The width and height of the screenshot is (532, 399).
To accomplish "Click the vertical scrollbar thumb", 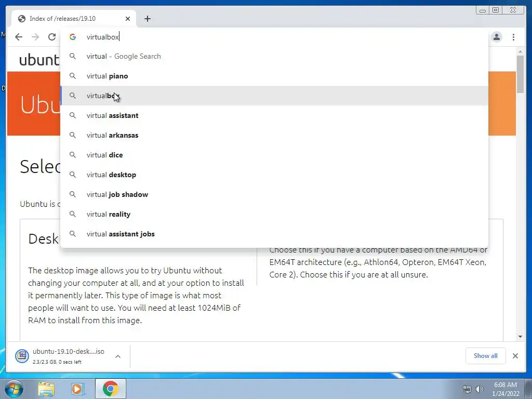I will 520,74.
